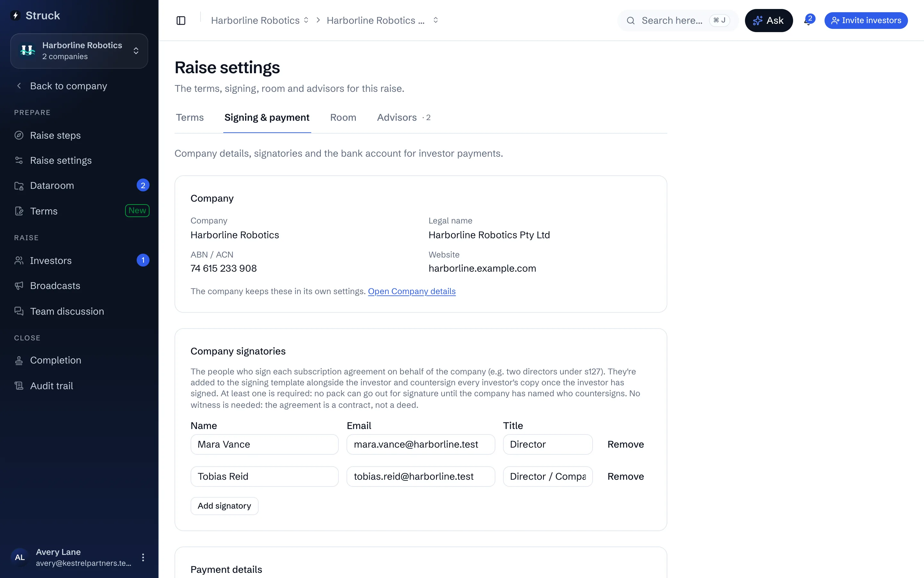Select the Signing & payment tab
Screen dimensions: 924x578
pyautogui.click(x=267, y=117)
